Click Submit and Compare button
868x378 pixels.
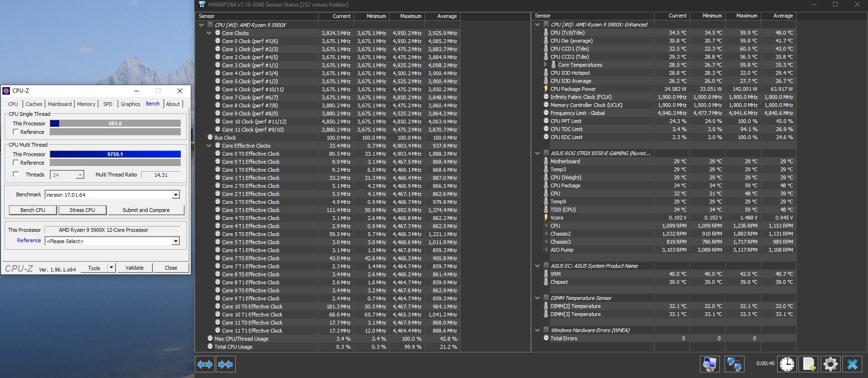(146, 210)
